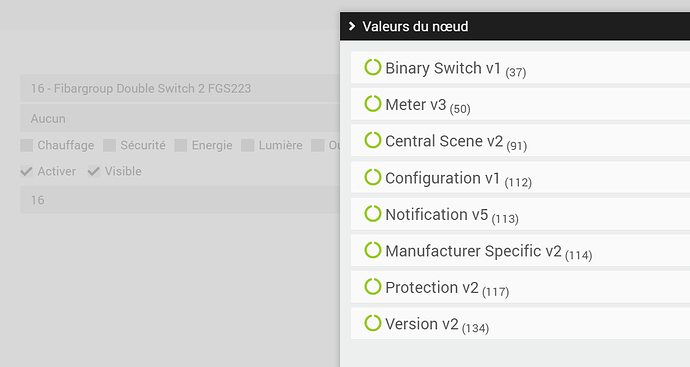Click the green circle icon beside Version v2
Screen dimensions: 690x367
coord(372,323)
